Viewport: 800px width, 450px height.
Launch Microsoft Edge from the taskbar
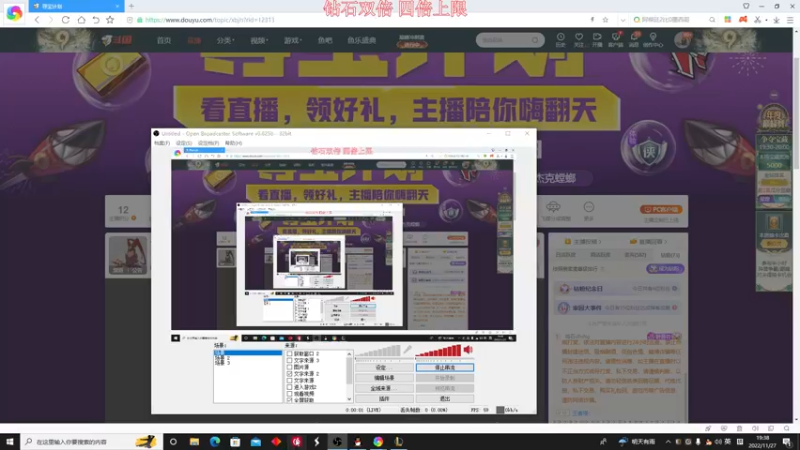(214, 441)
